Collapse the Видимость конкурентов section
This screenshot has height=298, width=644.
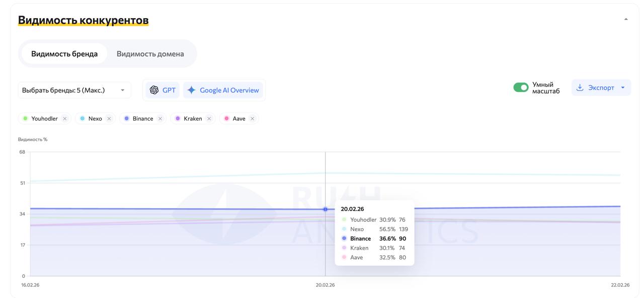coord(626,19)
